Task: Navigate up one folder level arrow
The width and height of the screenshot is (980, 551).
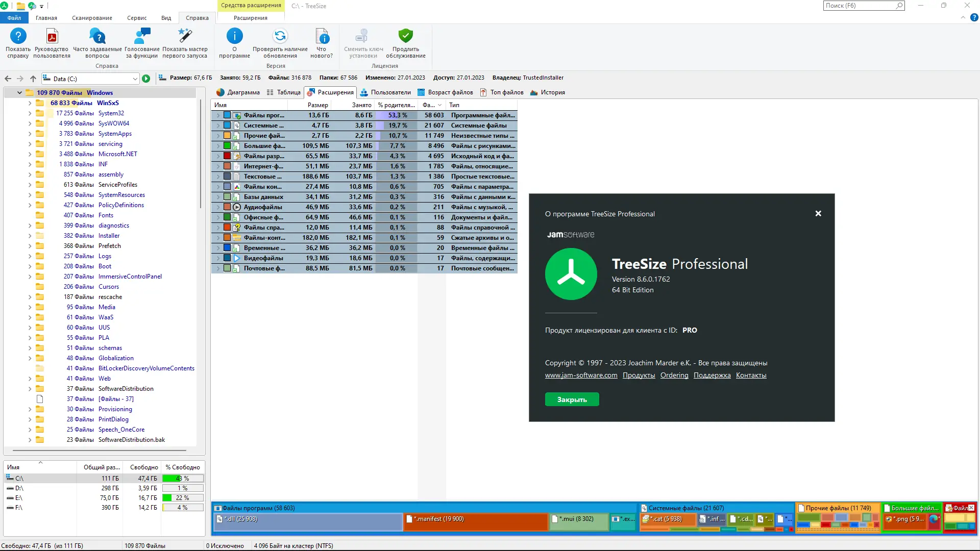Action: click(x=33, y=79)
